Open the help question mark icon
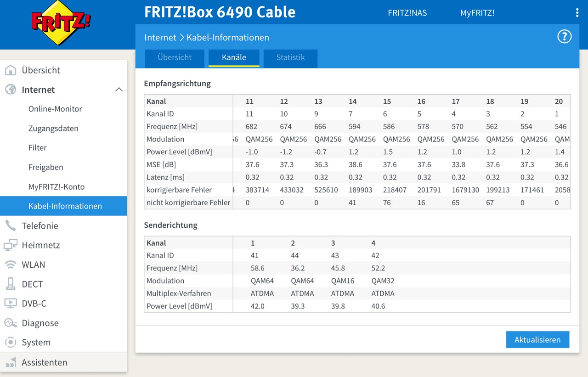The image size is (588, 377). 564,37
